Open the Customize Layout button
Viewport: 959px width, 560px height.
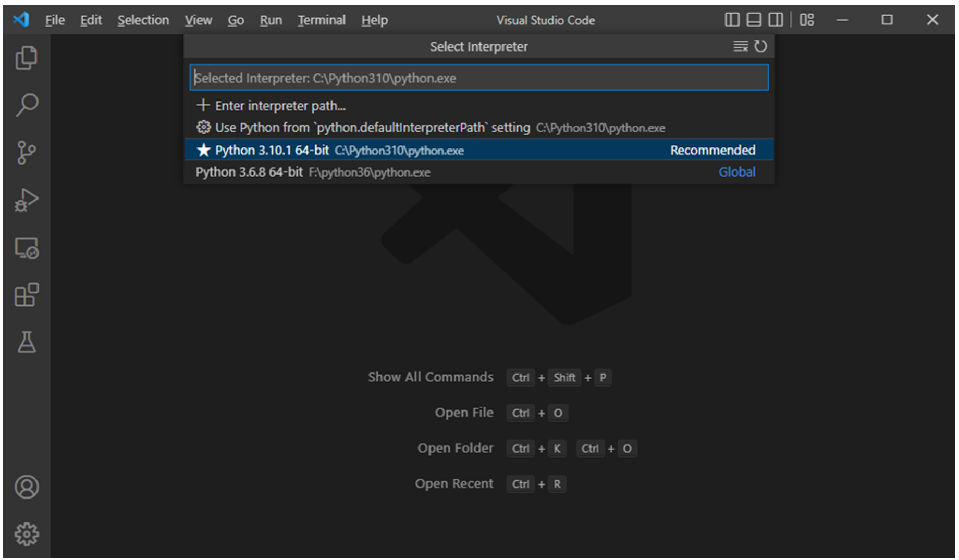(x=807, y=20)
